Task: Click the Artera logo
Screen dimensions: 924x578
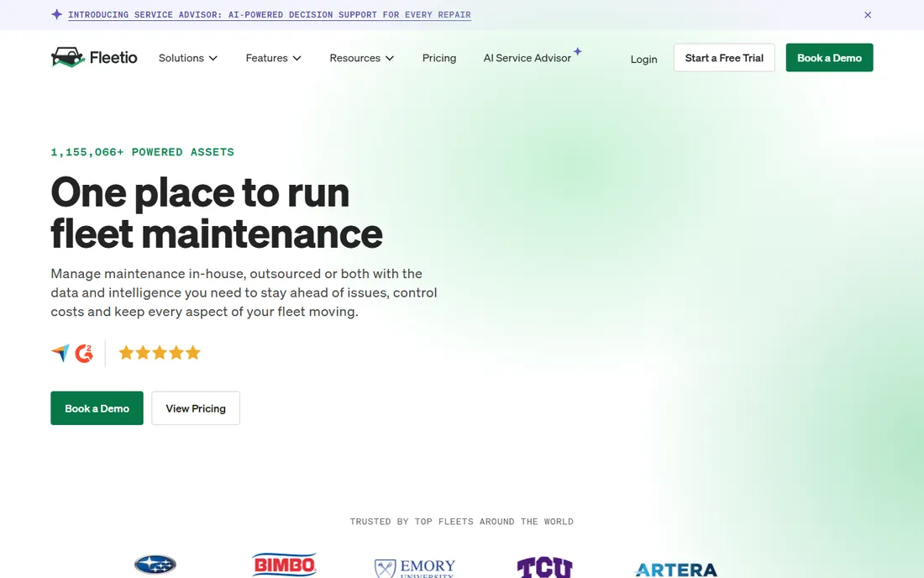Action: click(x=676, y=569)
